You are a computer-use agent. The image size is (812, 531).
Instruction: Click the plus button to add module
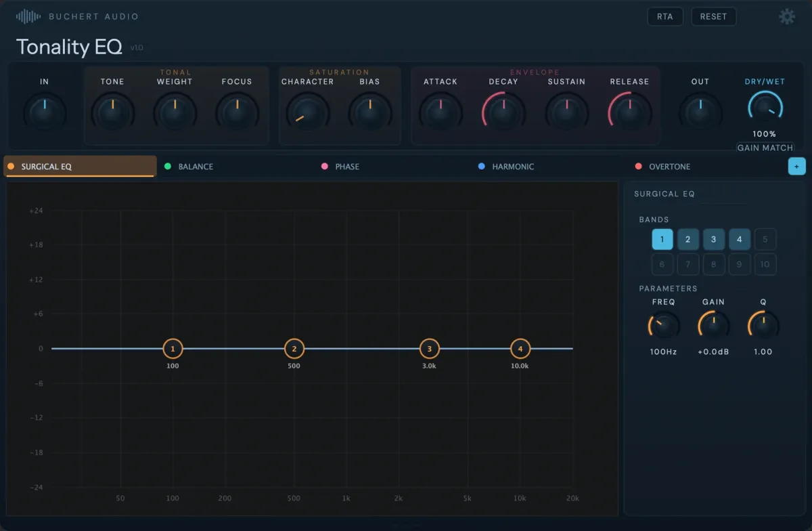point(796,167)
